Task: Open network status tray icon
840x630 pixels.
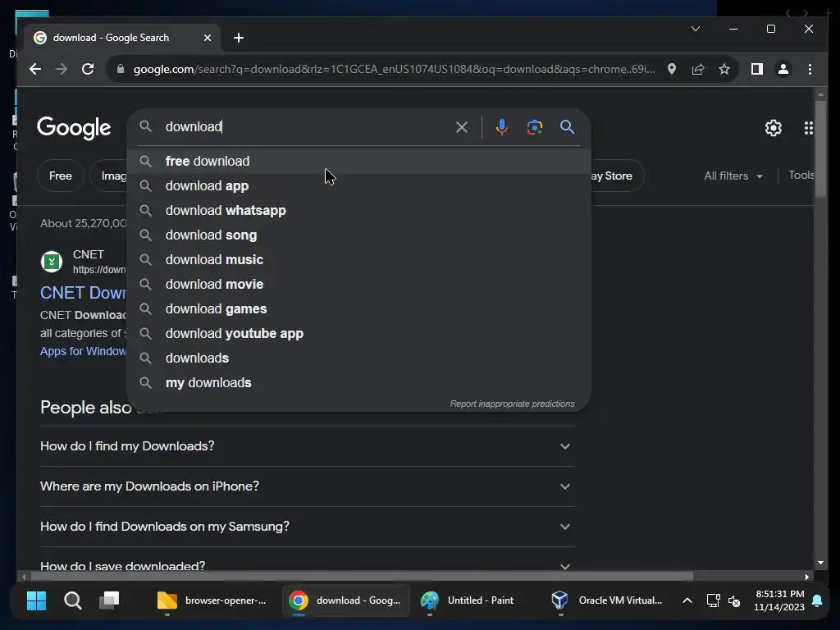Action: click(x=713, y=600)
